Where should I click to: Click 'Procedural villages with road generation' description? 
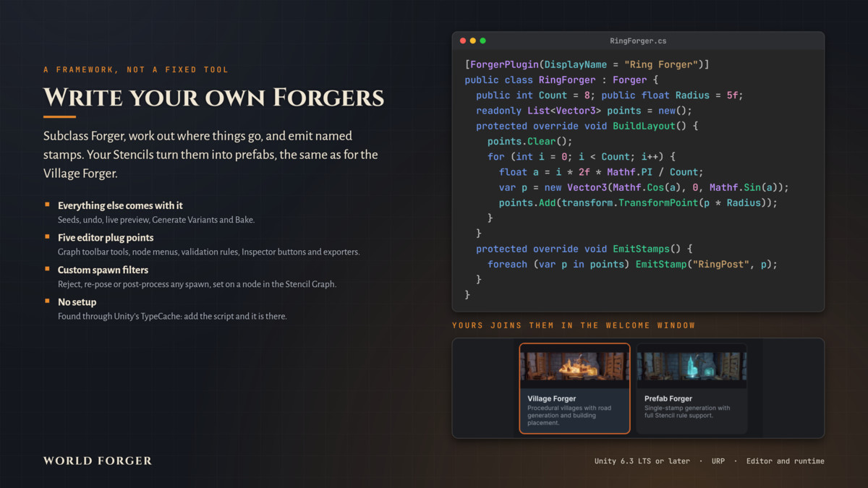569,415
